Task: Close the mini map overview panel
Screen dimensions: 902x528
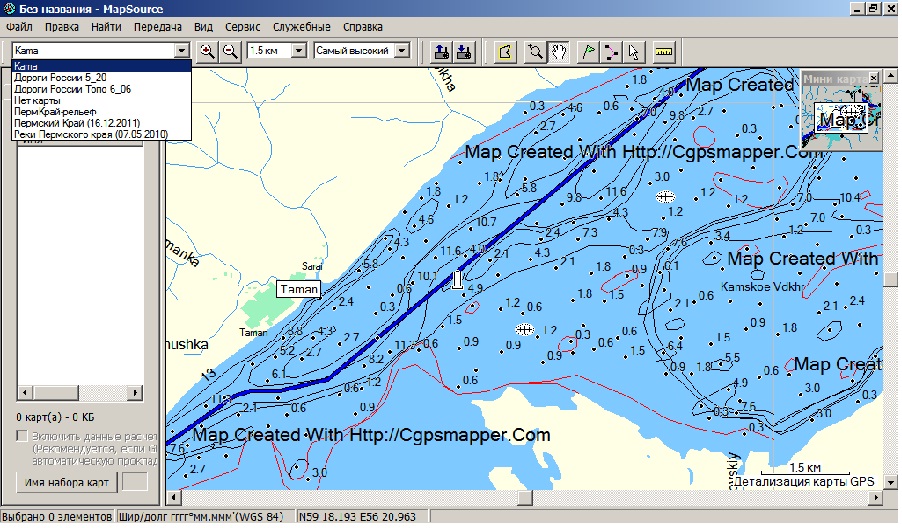Action: click(872, 77)
